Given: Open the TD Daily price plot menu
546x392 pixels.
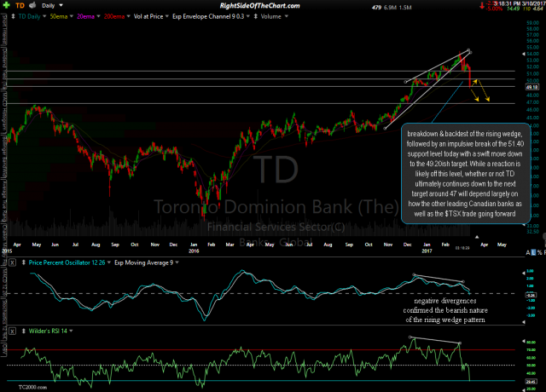Looking at the screenshot, I should pos(32,16).
